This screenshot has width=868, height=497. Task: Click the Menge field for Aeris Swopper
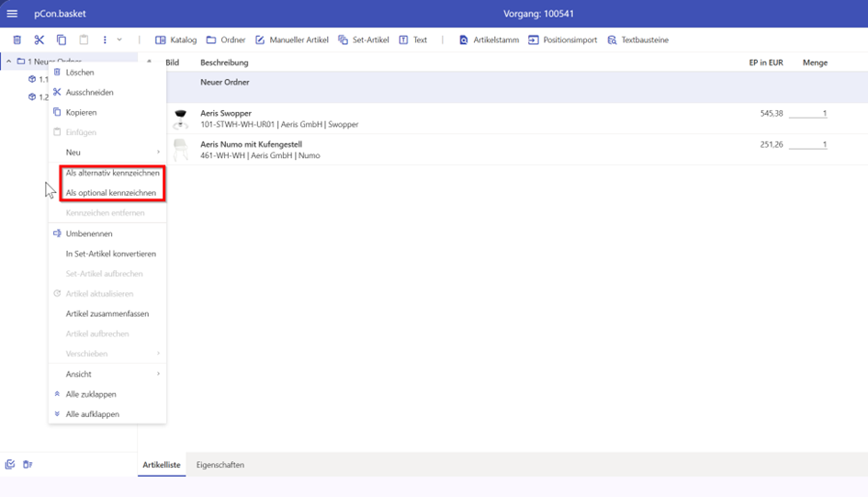point(807,114)
